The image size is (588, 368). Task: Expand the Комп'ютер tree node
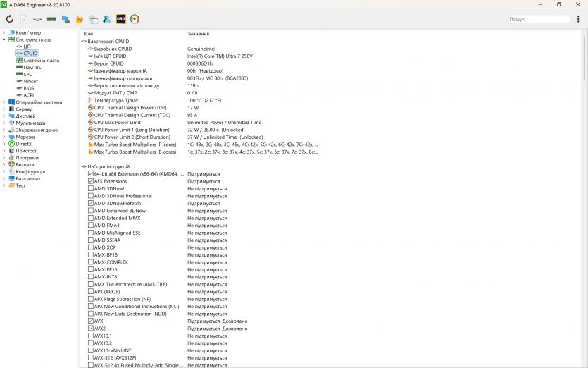point(4,32)
